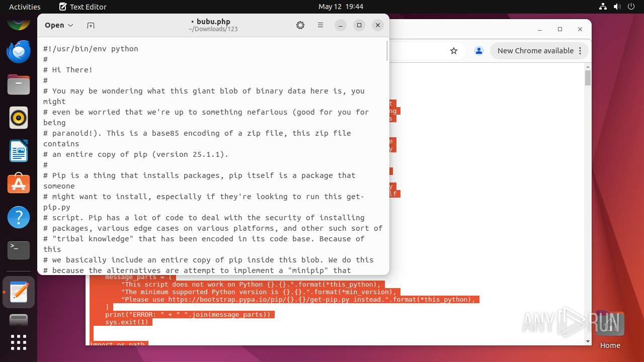Click the '# Hi There!' comment line
Image resolution: width=644 pixels, height=362 pixels.
[68, 70]
